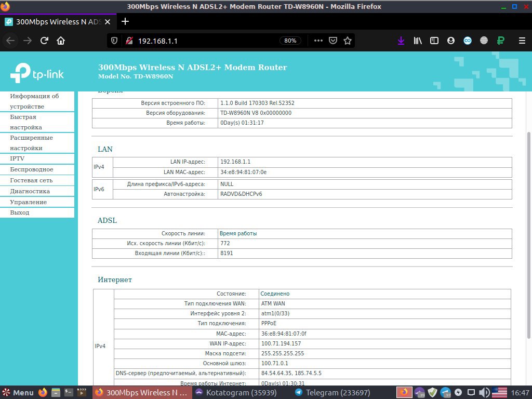Open file manager from taskbar launcher
532x399 pixels.
56,393
